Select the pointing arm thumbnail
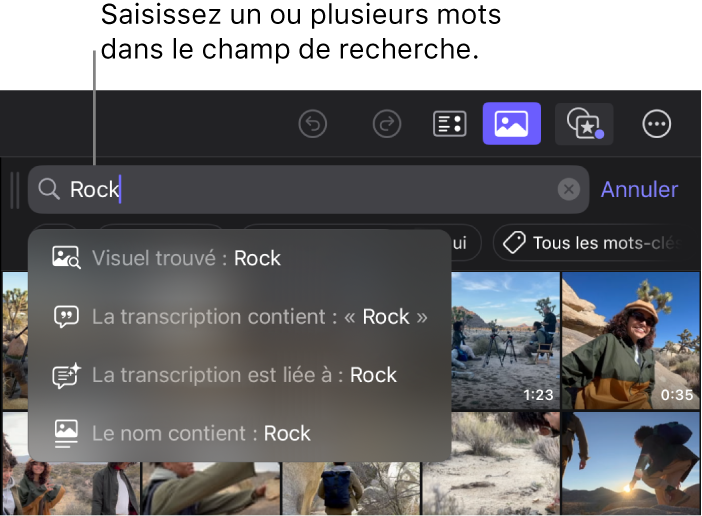The height and width of the screenshot is (516, 702). coord(211,488)
